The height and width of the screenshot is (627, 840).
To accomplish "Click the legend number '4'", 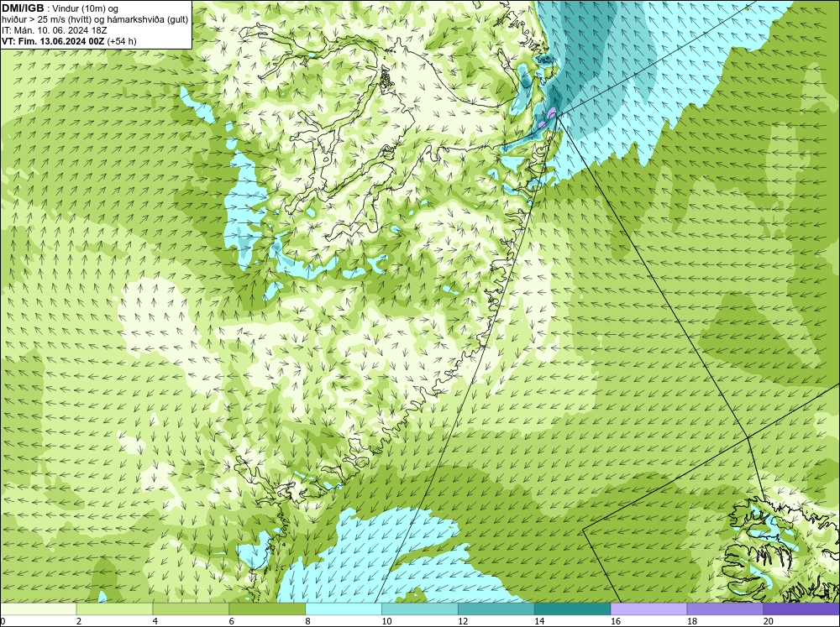I will click(155, 621).
